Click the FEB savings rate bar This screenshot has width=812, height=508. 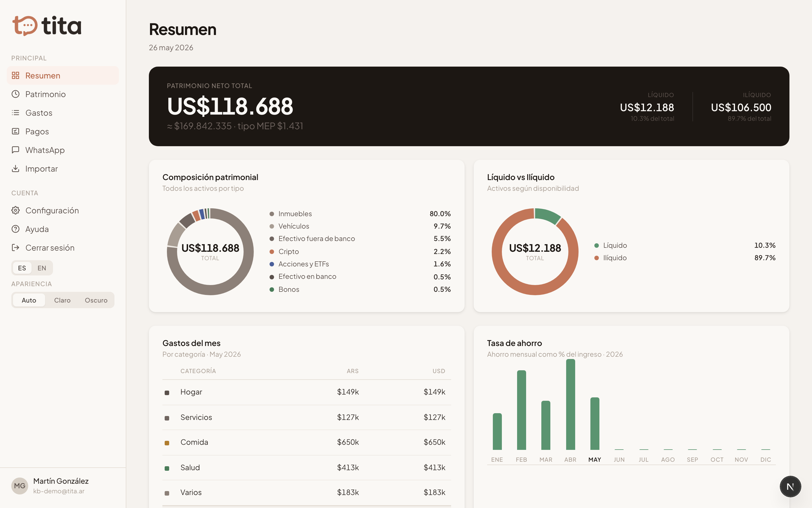click(x=521, y=410)
